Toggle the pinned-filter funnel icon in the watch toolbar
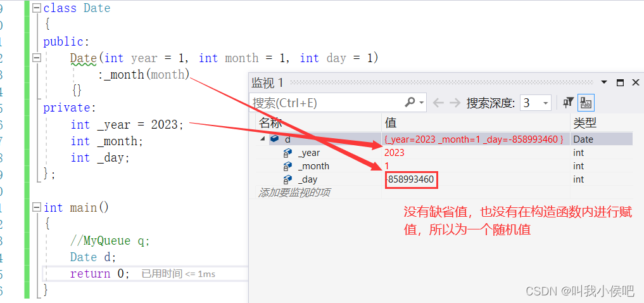 [568, 103]
